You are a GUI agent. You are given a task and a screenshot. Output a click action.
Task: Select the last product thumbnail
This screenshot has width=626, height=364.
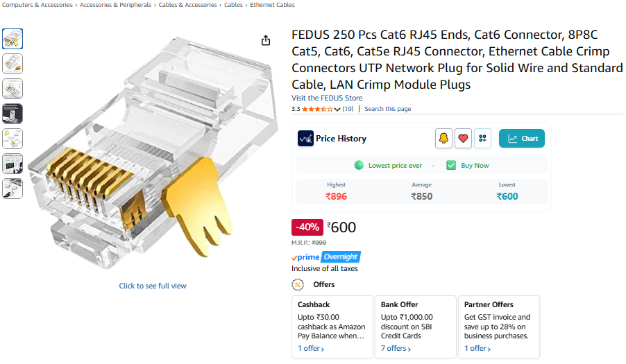[x=12, y=189]
